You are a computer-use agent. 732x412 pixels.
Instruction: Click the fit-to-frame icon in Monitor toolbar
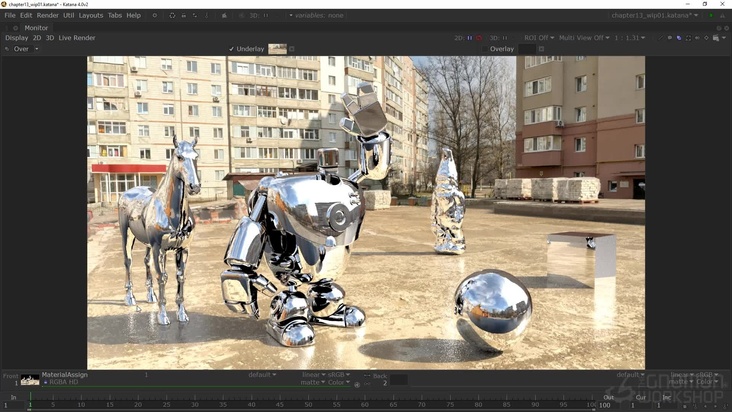point(688,38)
